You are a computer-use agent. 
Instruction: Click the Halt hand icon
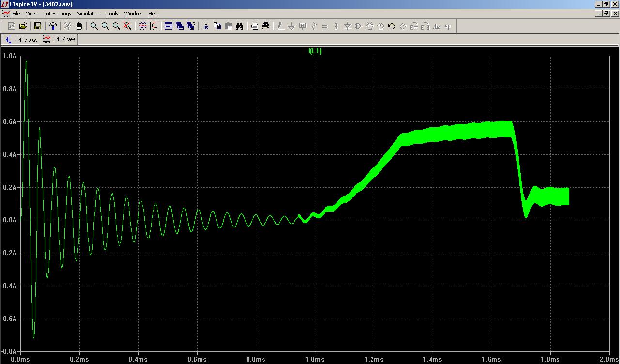tap(79, 26)
